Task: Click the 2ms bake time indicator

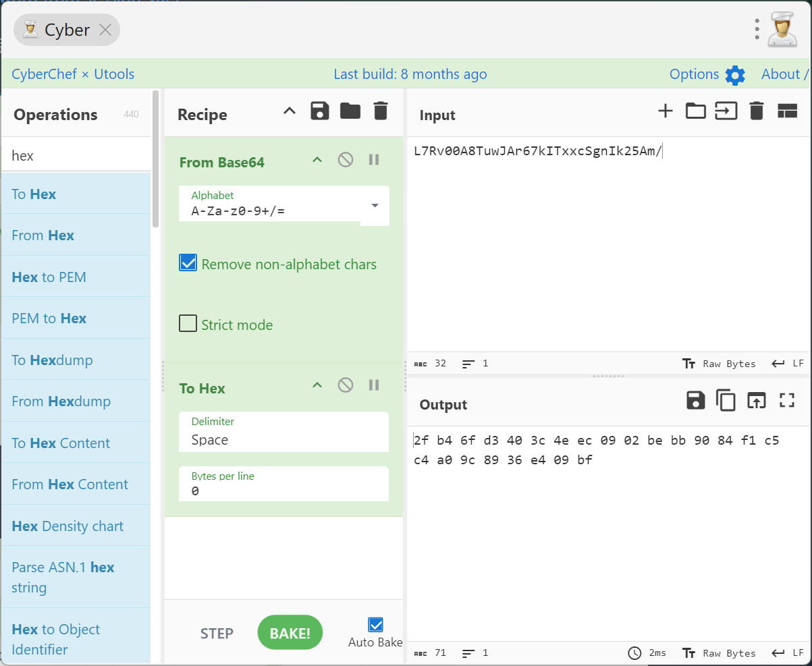Action: (x=647, y=653)
